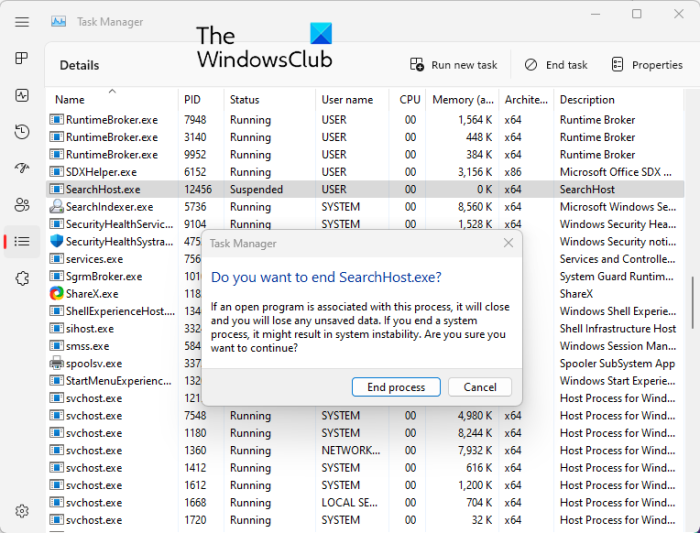
Task: Sort by the Architecture column header
Action: (526, 100)
